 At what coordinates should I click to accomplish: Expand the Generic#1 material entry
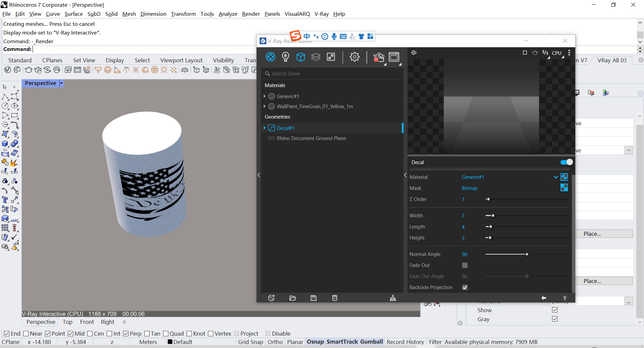pyautogui.click(x=265, y=96)
